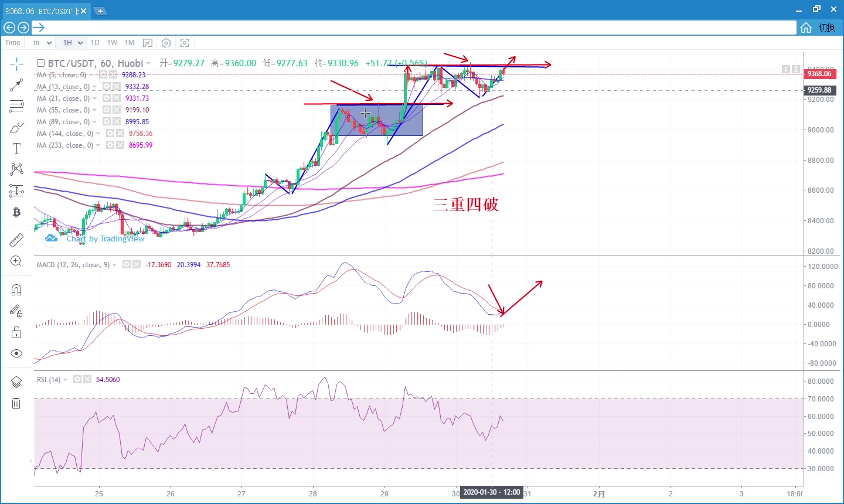Click the blue go arrow in address bar
This screenshot has height=504, width=844.
[x=38, y=28]
